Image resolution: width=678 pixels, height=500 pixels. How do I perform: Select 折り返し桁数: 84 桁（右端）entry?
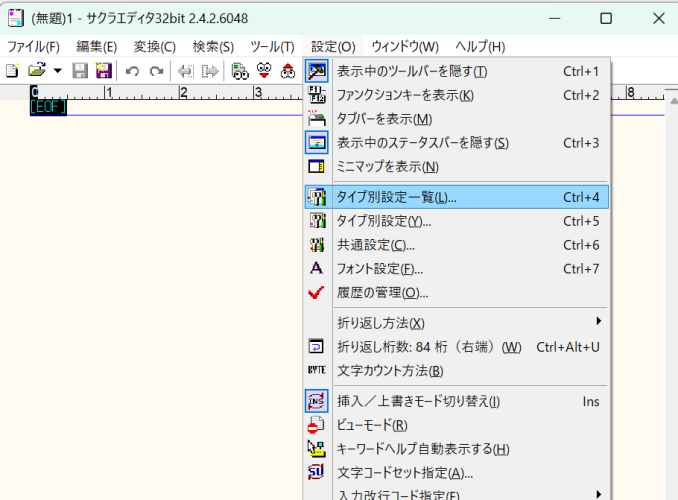(457, 347)
